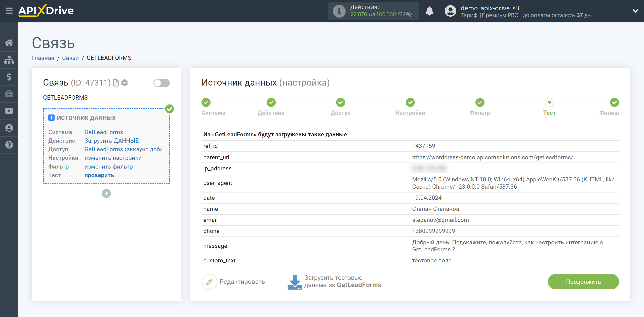Click the Продолжить button
Viewport: 644px width, 317px height.
point(583,282)
